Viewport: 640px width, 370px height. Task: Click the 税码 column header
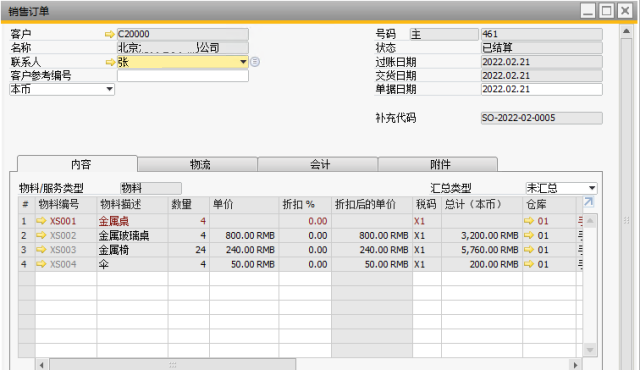coord(427,204)
